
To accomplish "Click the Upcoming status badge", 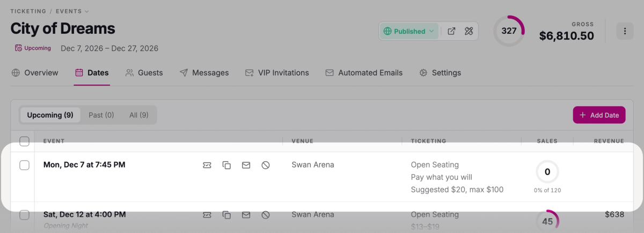I will click(x=33, y=48).
